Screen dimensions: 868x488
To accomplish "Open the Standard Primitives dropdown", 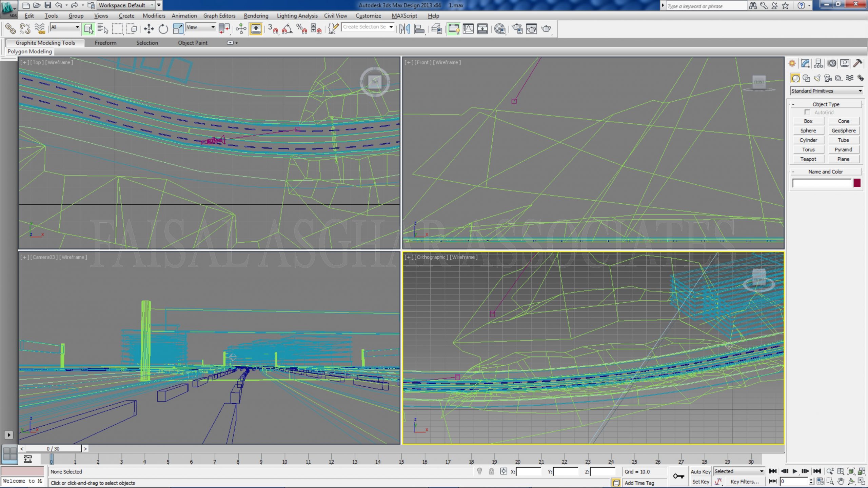I will click(826, 91).
